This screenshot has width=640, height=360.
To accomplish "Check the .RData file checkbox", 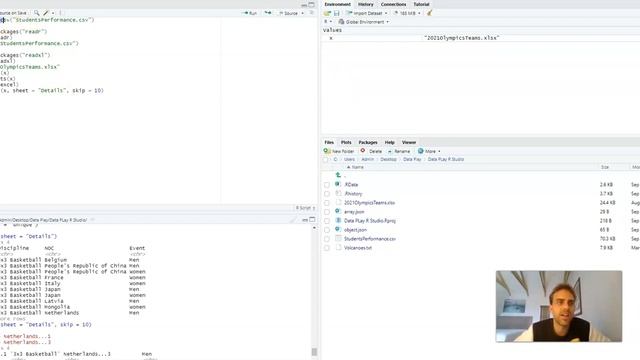I will pyautogui.click(x=327, y=185).
